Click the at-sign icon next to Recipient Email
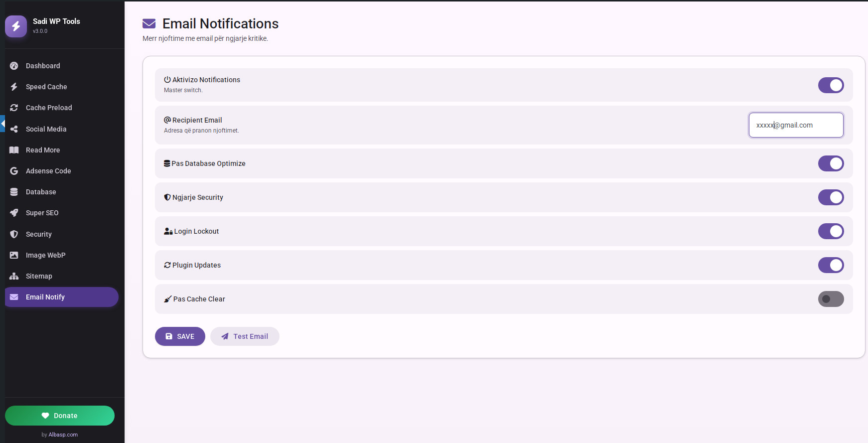The image size is (868, 443). click(167, 120)
